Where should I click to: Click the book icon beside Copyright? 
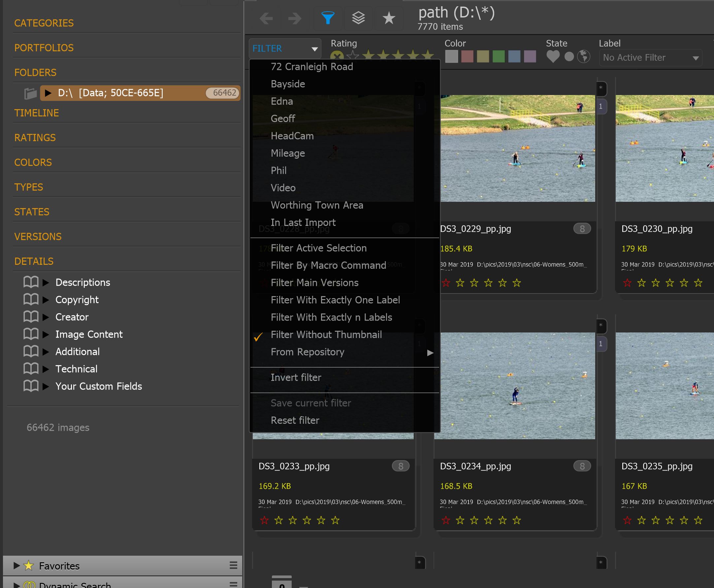pyautogui.click(x=31, y=299)
